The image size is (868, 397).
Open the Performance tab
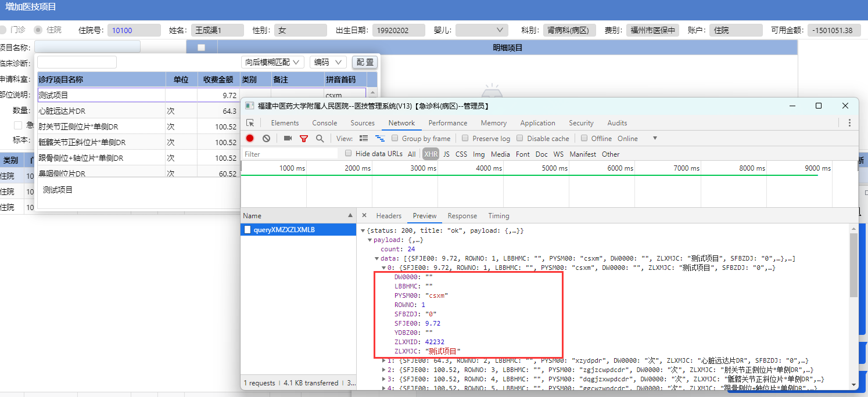point(448,123)
